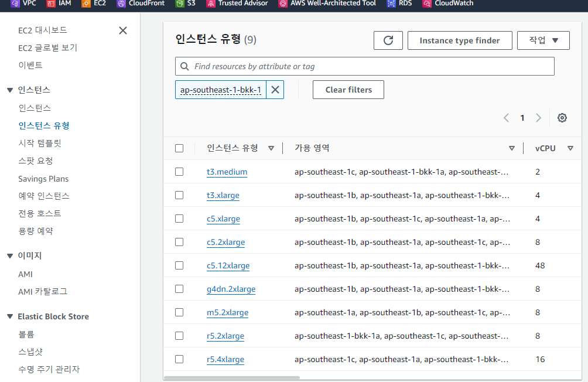This screenshot has width=588, height=382.
Task: Open the t3.medium instance type link
Action: click(227, 172)
